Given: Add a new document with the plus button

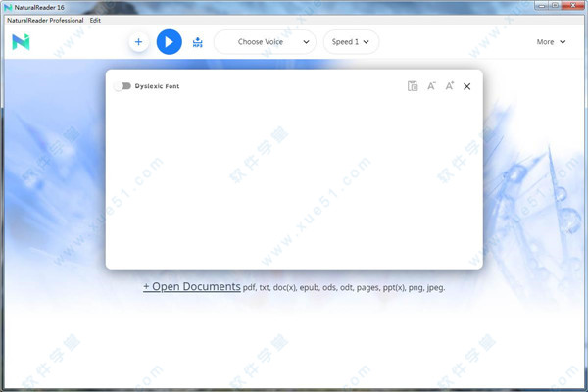Looking at the screenshot, I should click(x=139, y=41).
